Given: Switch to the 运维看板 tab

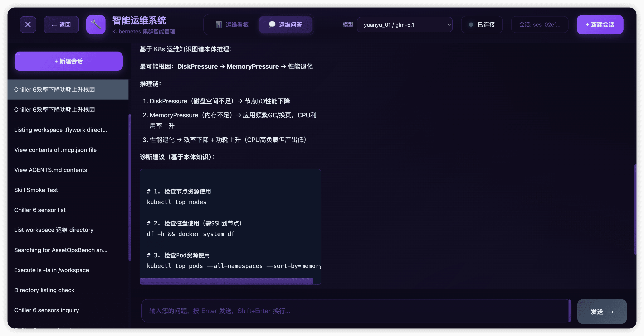Looking at the screenshot, I should point(232,24).
